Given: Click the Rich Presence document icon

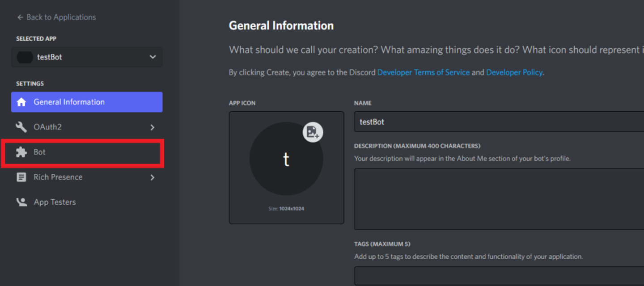Looking at the screenshot, I should tap(21, 177).
